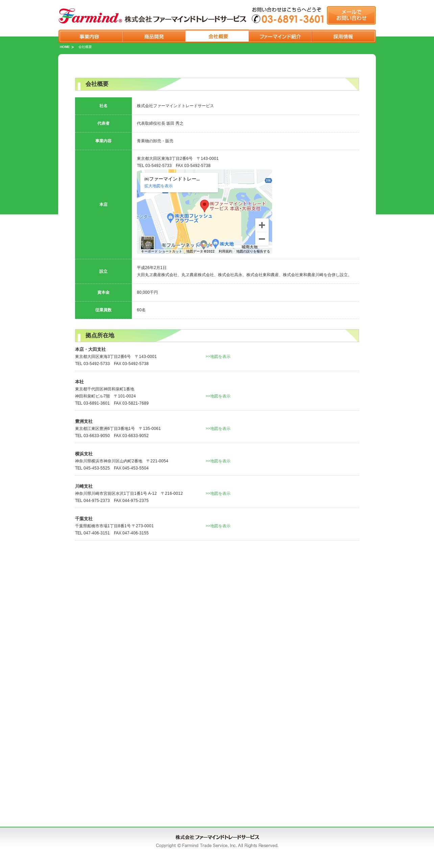Open キーボード ショートカット on map
The width and height of the screenshot is (434, 868).
click(x=161, y=251)
